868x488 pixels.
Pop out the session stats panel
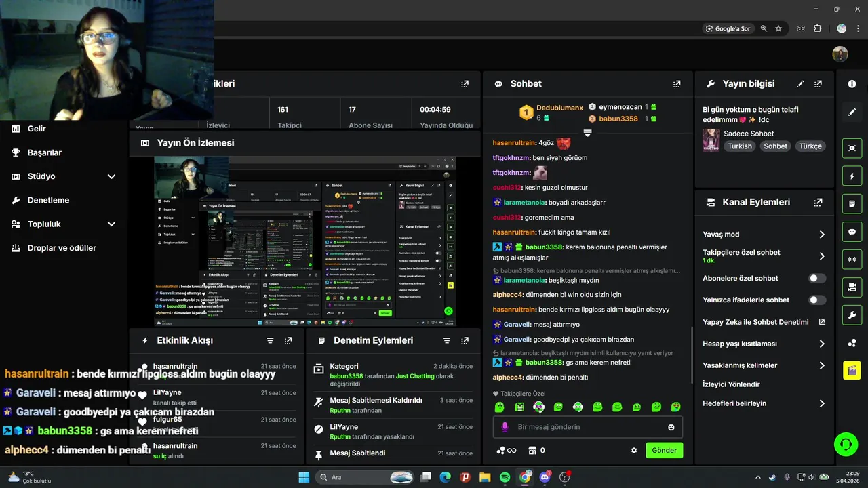click(x=465, y=84)
